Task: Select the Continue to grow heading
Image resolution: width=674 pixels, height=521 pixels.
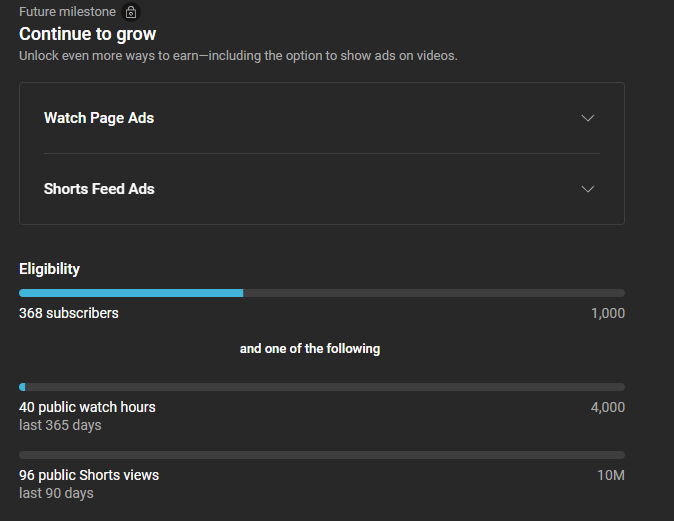Action: click(x=87, y=34)
